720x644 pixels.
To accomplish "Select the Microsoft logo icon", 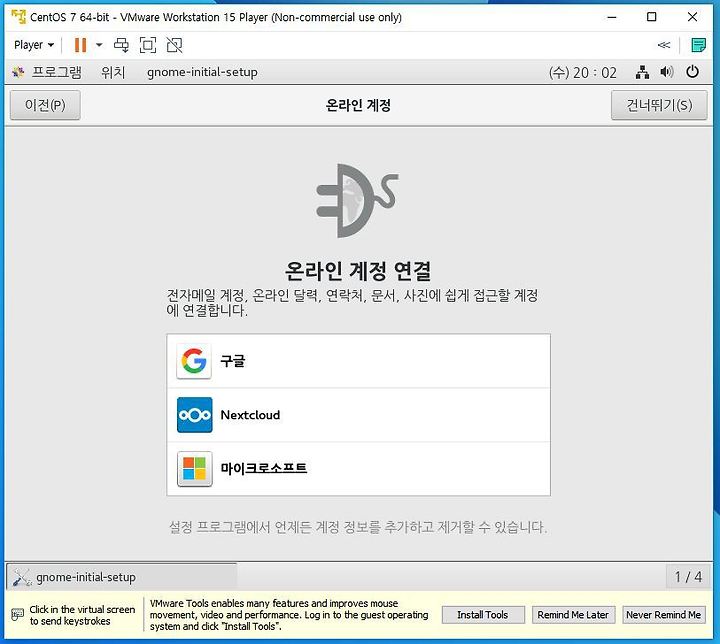I will tap(194, 469).
